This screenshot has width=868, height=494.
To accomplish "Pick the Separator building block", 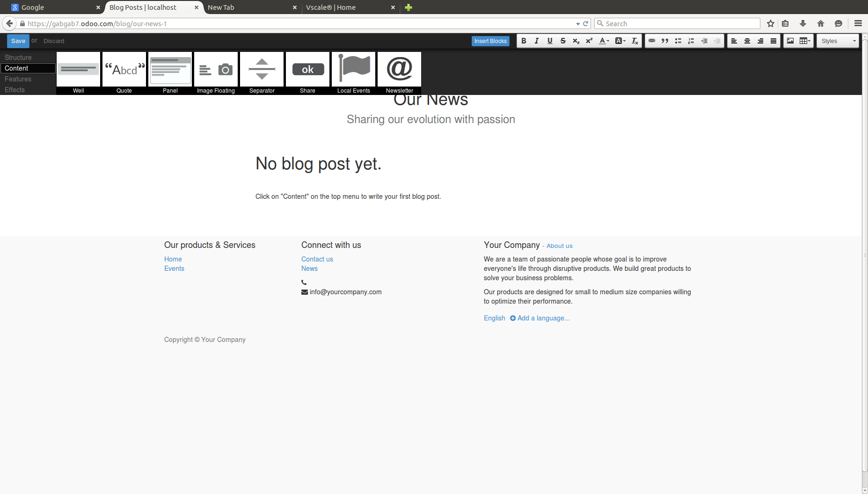I will pos(262,73).
